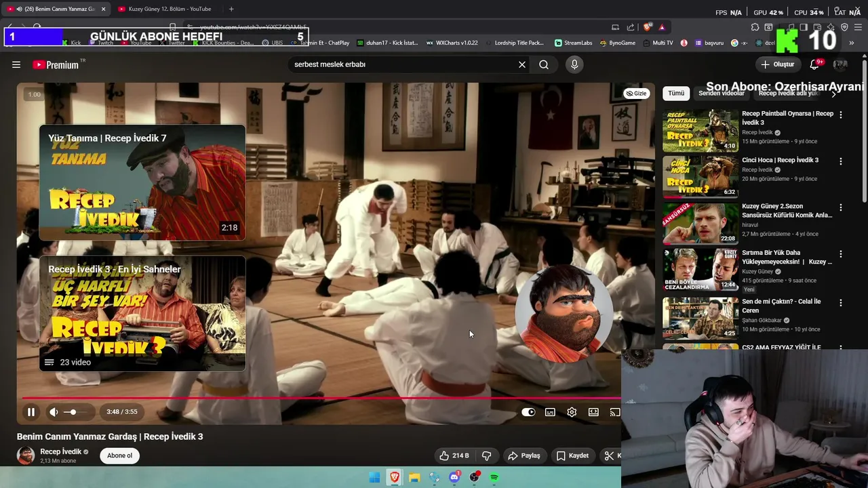Switch to theater mode icon
Image resolution: width=868 pixels, height=488 pixels.
coord(593,412)
